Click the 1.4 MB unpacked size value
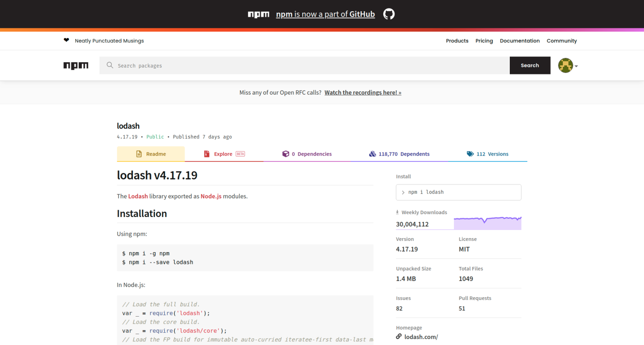 pos(406,279)
